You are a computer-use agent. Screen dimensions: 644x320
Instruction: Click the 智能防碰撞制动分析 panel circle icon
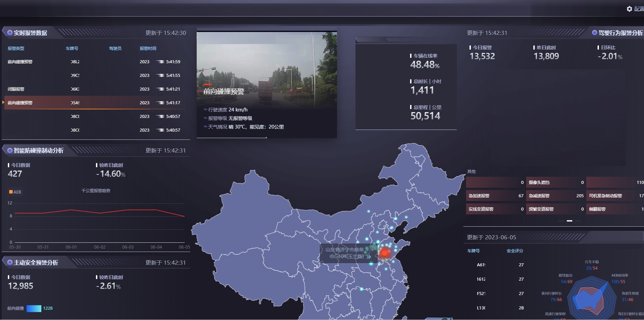click(x=10, y=150)
